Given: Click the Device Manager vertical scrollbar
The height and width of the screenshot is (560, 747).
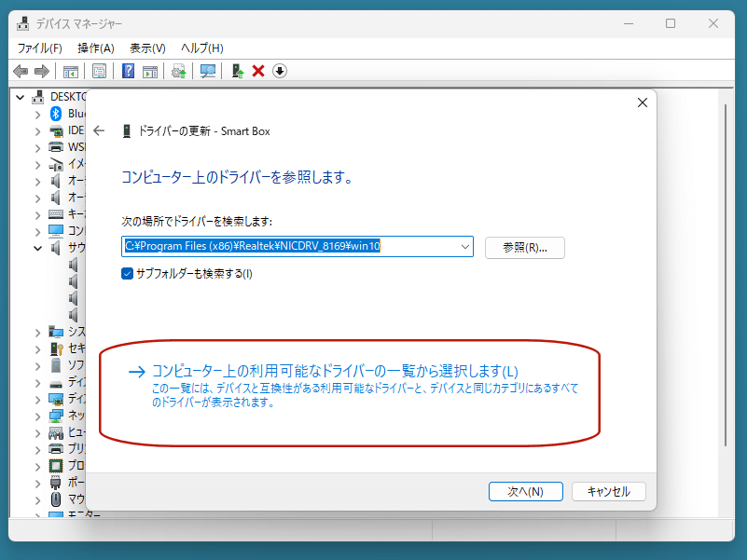Looking at the screenshot, I should [726, 275].
